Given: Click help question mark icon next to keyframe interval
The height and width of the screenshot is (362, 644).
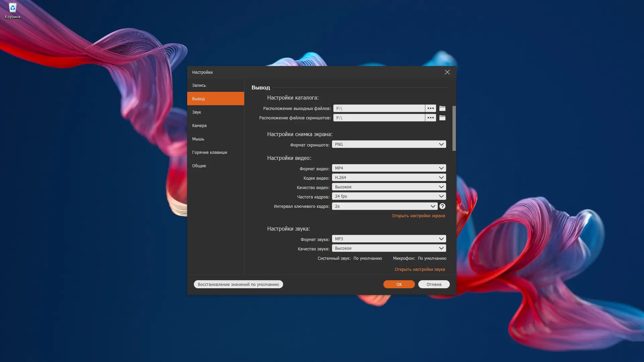Looking at the screenshot, I should coord(442,206).
